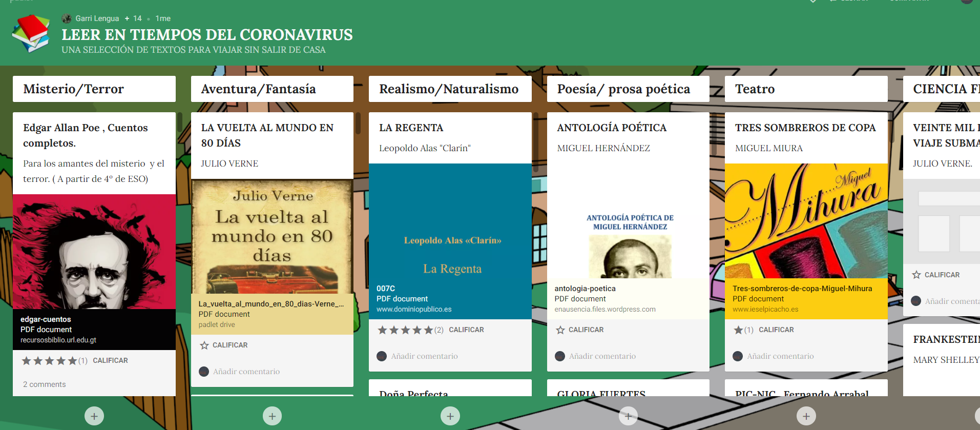The width and height of the screenshot is (980, 430).
Task: Click commenter avatar on Tres sombreros card
Action: coord(738,356)
